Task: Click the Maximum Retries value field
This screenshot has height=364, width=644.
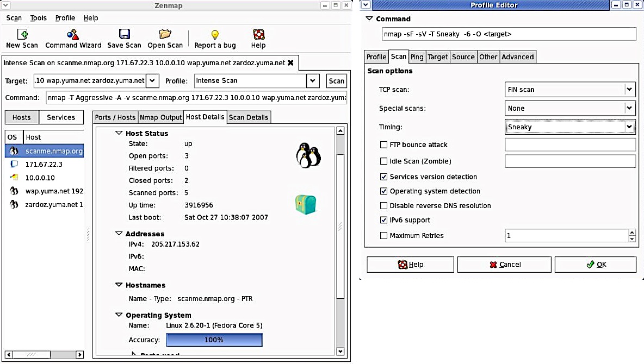Action: point(566,236)
